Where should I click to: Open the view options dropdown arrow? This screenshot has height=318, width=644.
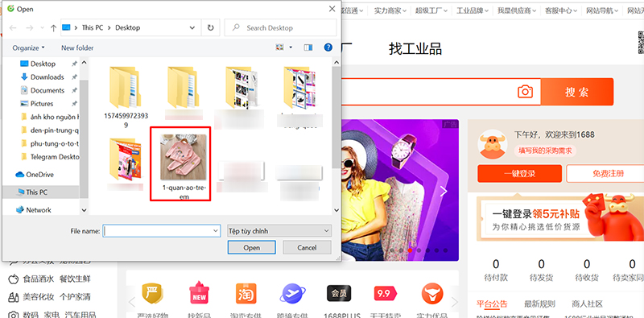click(291, 47)
